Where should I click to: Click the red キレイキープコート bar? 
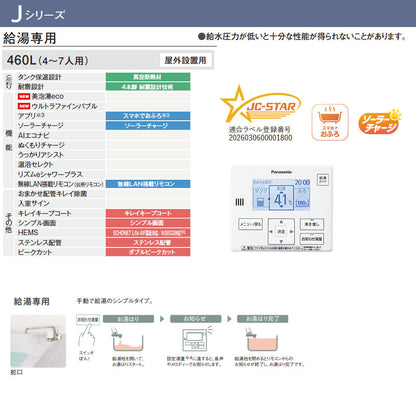(148, 213)
